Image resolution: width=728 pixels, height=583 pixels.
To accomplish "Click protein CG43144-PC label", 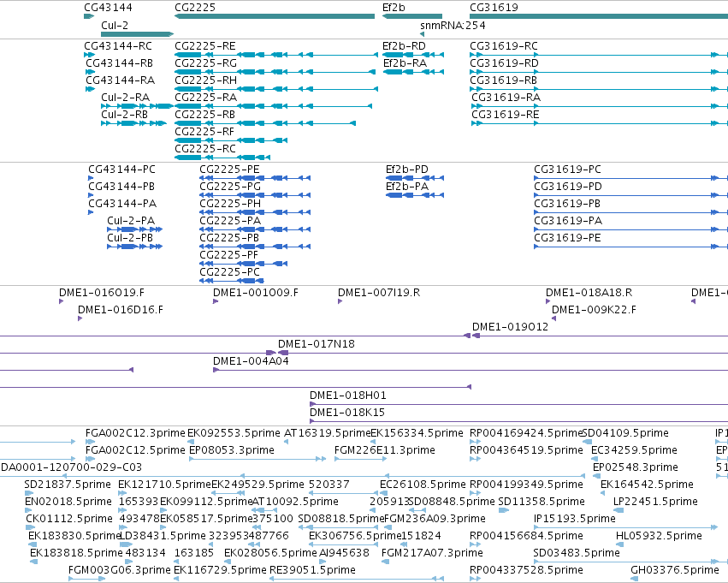I will 121,170.
